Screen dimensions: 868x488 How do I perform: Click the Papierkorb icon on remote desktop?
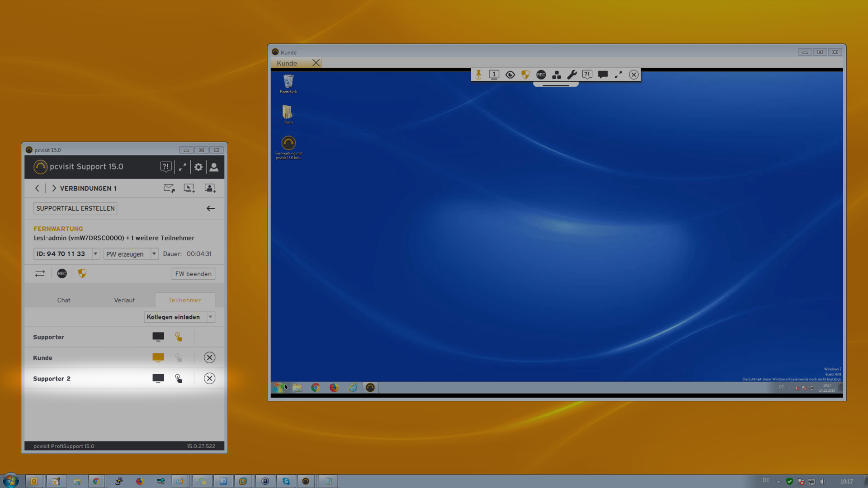click(x=288, y=84)
